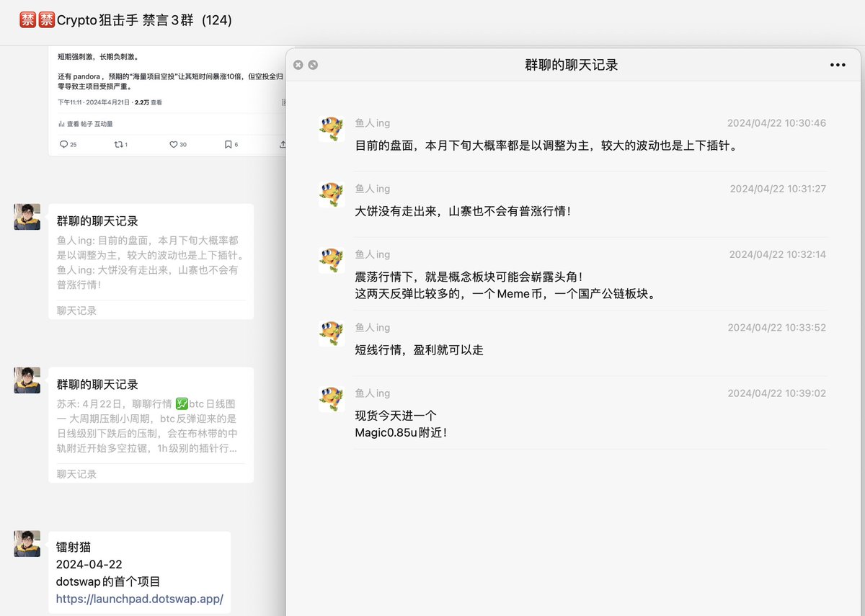
Task: Open chat record card starting with 苏禾 preview
Action: [151, 425]
